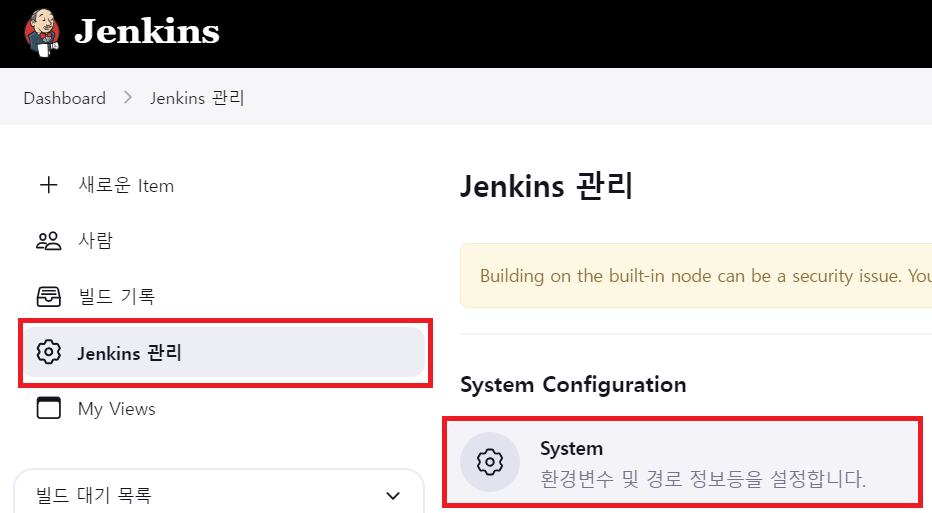Viewport: 932px width, 513px height.
Task: Open System configuration settings
Action: (682, 462)
